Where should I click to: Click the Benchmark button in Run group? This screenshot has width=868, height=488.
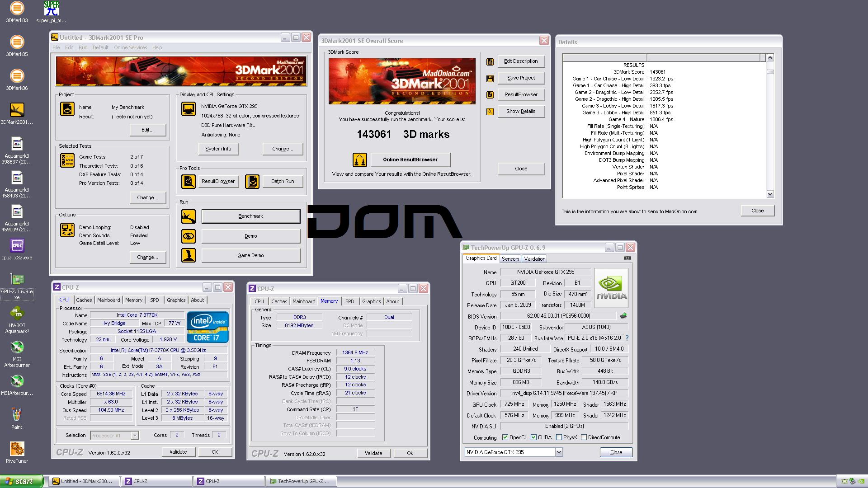coord(250,216)
